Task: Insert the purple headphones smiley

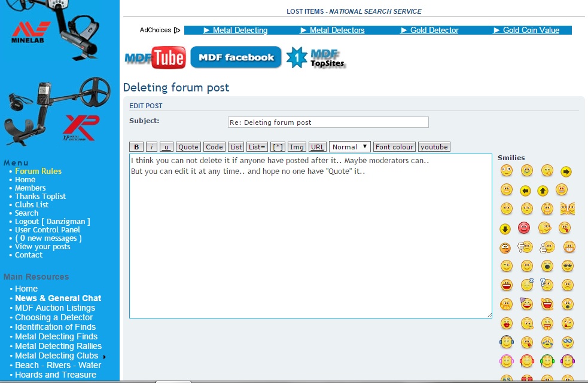Action: coord(568,361)
